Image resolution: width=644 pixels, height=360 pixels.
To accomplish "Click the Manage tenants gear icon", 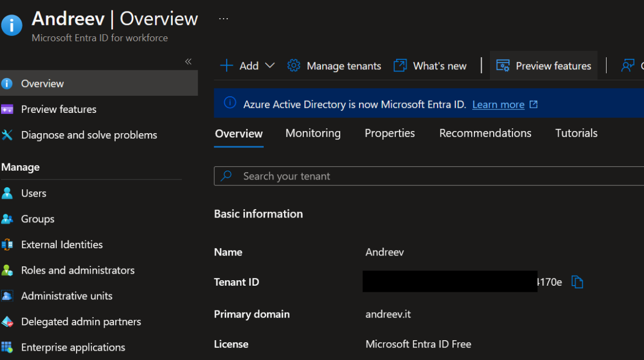I will 293,65.
